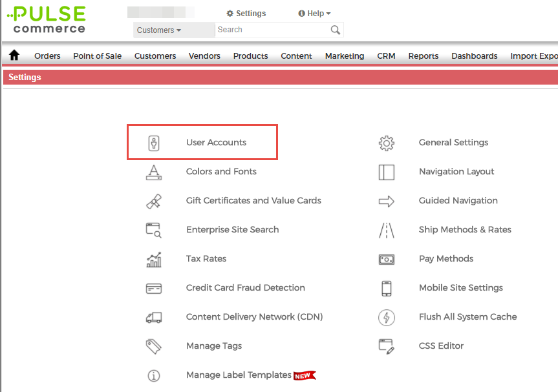The height and width of the screenshot is (392, 558).
Task: Open the Reports menu
Action: pos(424,56)
